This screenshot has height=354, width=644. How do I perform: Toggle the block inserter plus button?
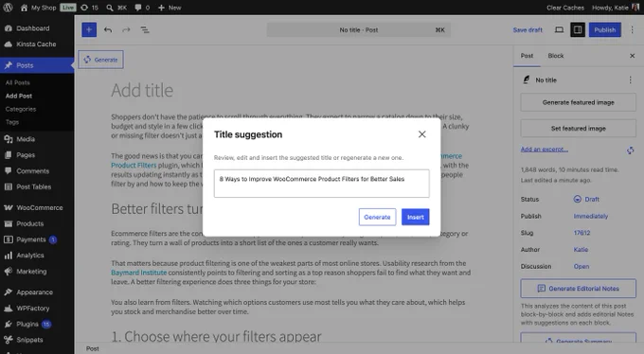[x=89, y=29]
